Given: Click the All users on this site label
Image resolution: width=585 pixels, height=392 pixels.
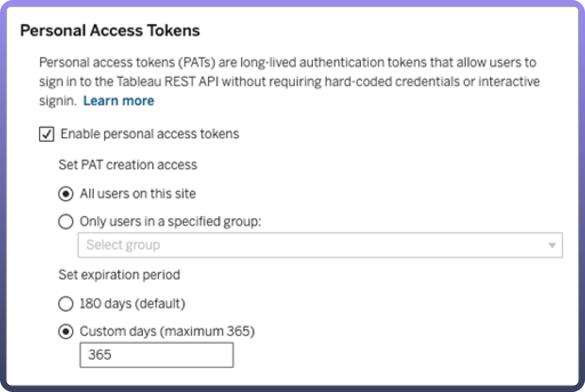Looking at the screenshot, I should click(138, 194).
